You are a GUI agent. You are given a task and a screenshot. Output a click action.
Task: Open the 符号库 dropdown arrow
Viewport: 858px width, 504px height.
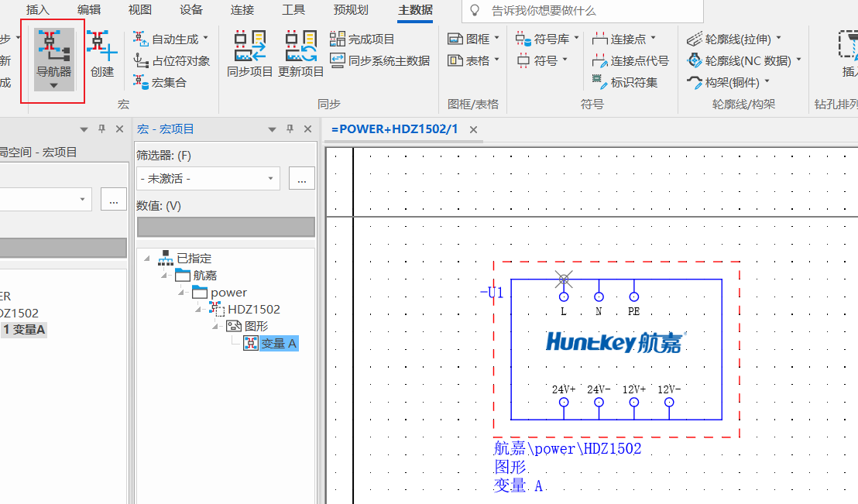(577, 38)
